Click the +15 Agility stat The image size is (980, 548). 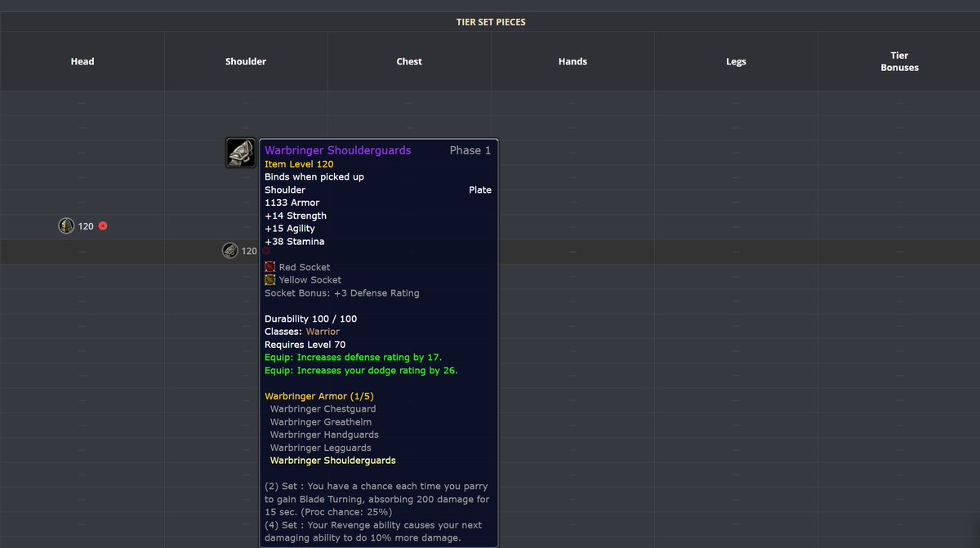click(290, 229)
